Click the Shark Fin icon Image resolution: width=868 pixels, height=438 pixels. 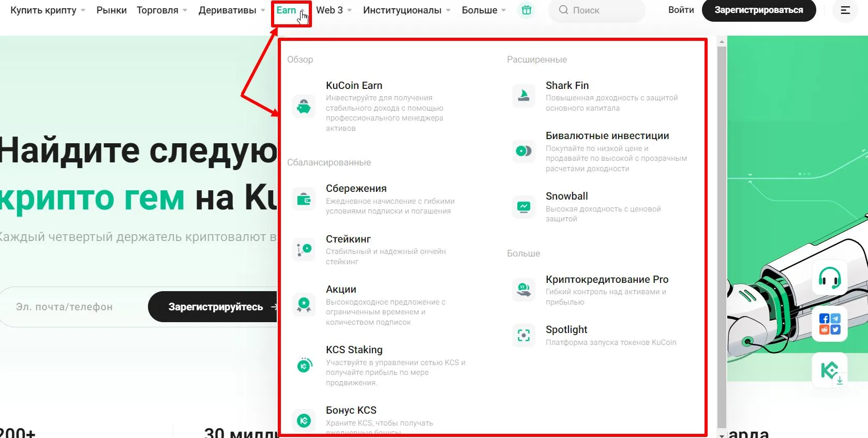[523, 96]
